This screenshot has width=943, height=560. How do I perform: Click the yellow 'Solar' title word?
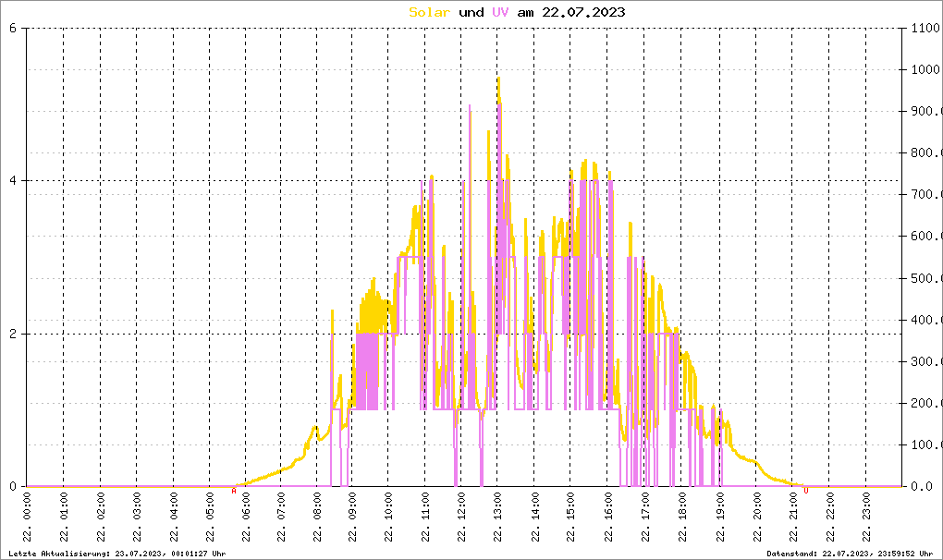[x=429, y=12]
